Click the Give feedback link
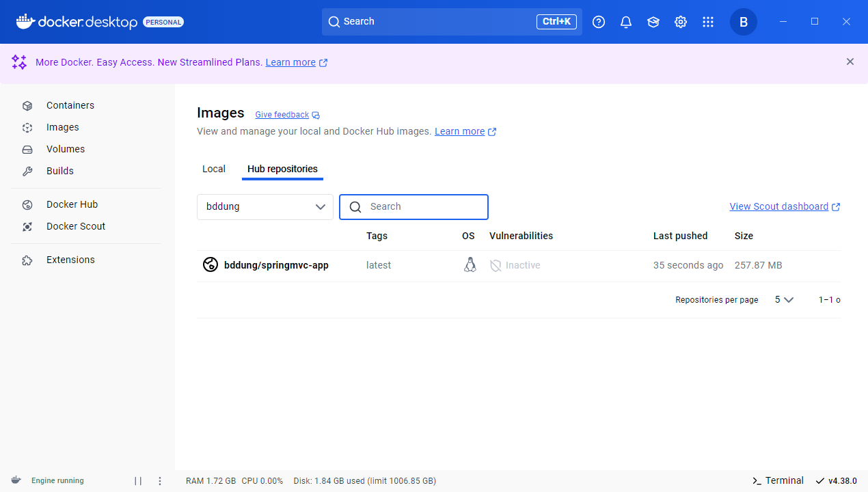This screenshot has width=868, height=492. click(x=287, y=115)
